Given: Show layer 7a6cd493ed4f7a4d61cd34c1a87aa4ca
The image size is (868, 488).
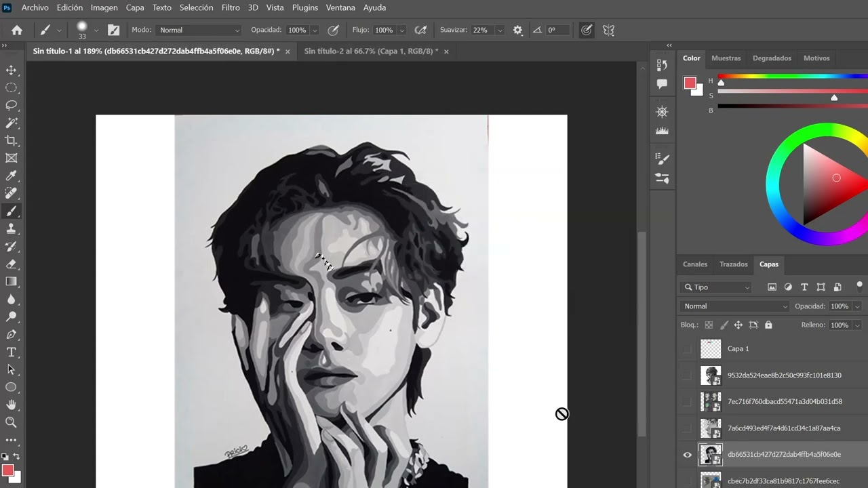Looking at the screenshot, I should tap(688, 428).
